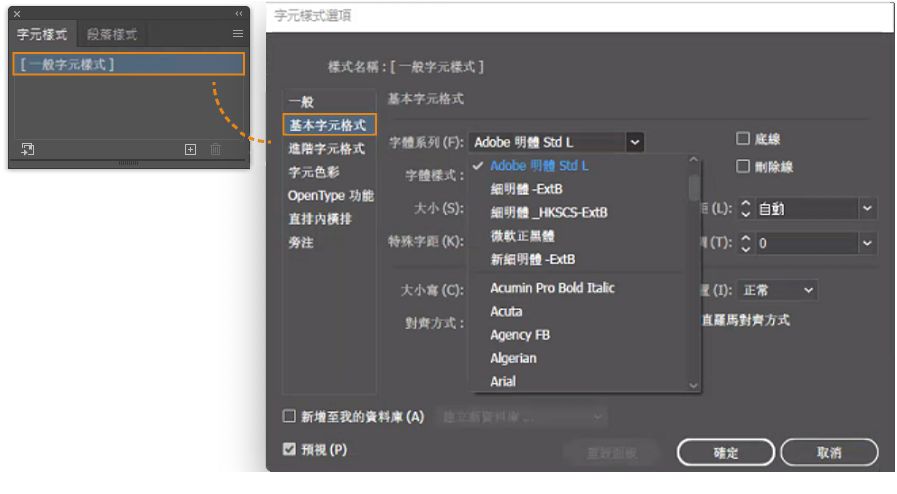Open the 旁注 section
Screen dimensions: 897x494
click(301, 242)
